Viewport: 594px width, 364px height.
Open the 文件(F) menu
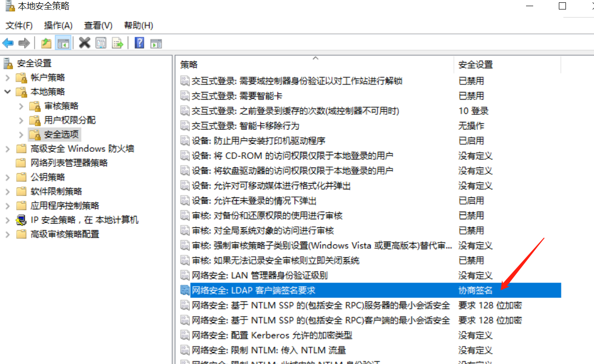click(19, 25)
